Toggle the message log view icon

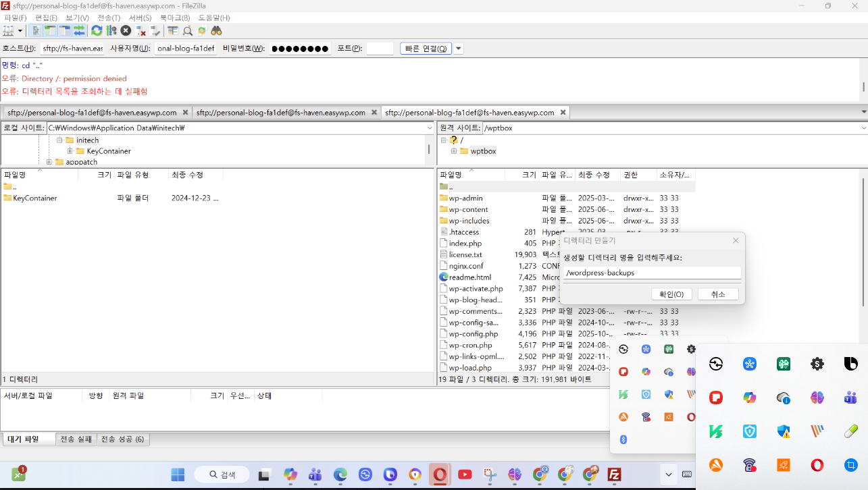tap(36, 30)
